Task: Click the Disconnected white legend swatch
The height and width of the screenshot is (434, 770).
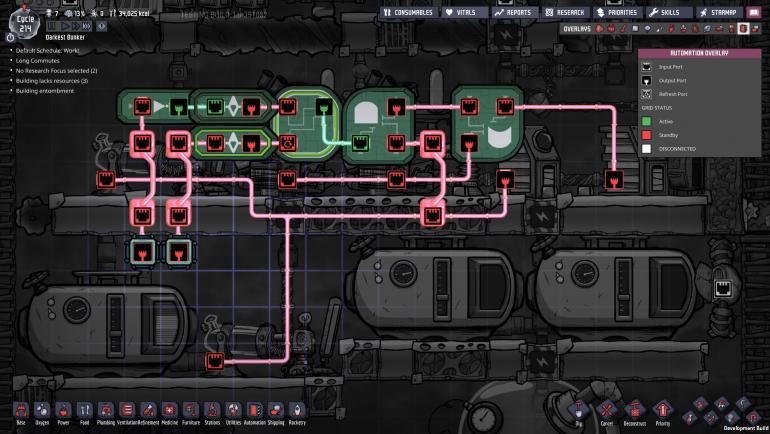Action: point(646,149)
